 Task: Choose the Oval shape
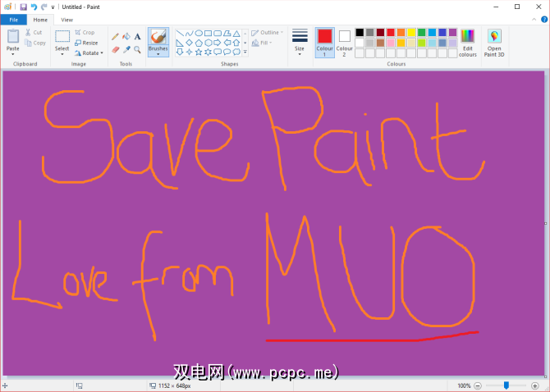(199, 34)
